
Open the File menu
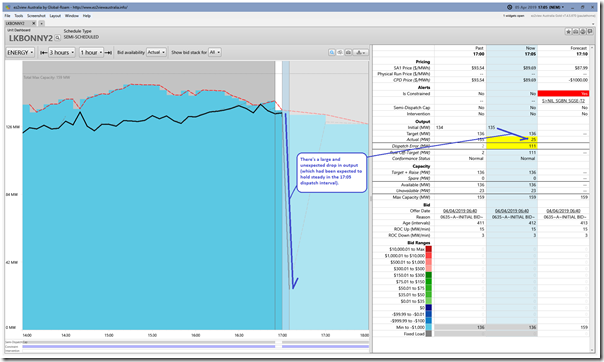[7, 16]
